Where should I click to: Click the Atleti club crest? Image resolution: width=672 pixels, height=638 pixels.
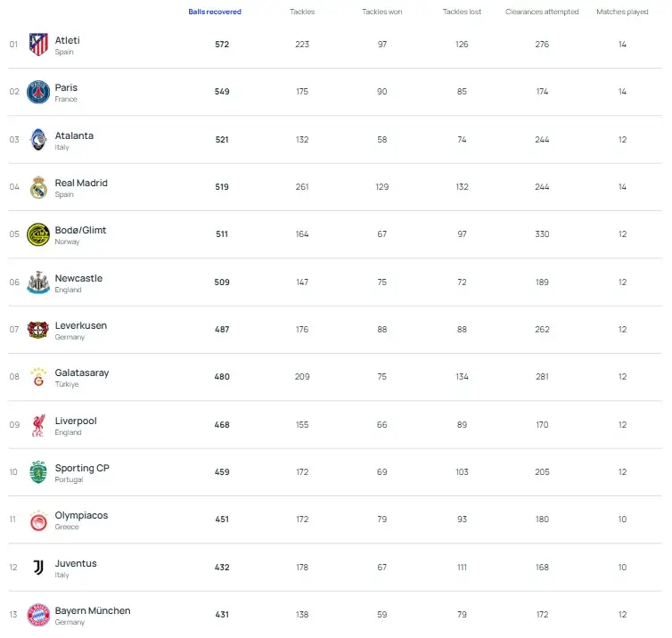click(38, 45)
